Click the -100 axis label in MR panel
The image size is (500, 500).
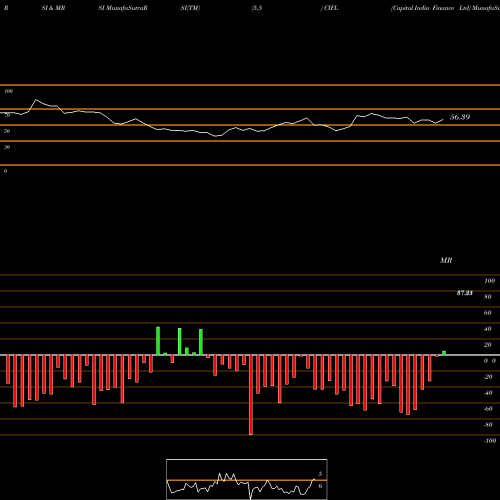point(490,441)
